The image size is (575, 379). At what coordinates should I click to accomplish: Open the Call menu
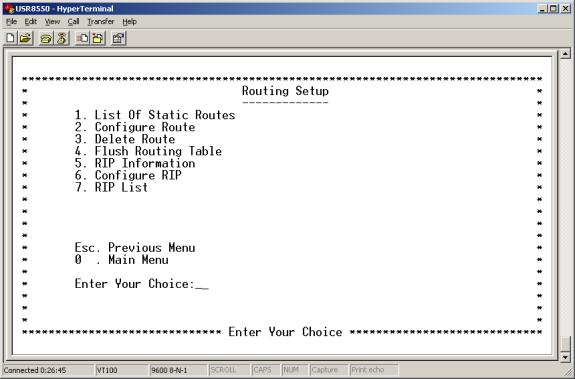[73, 22]
